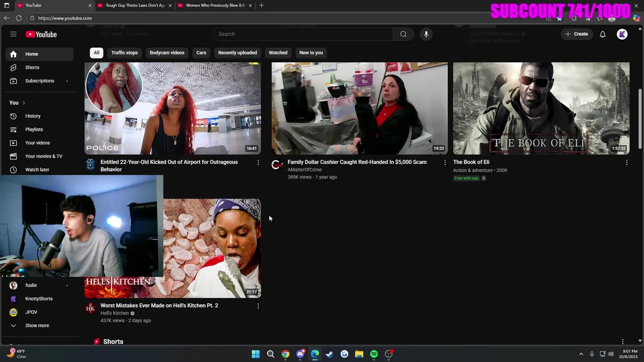This screenshot has height=362, width=644.
Task: Select the Recently uploaded filter chip
Action: pyautogui.click(x=237, y=53)
